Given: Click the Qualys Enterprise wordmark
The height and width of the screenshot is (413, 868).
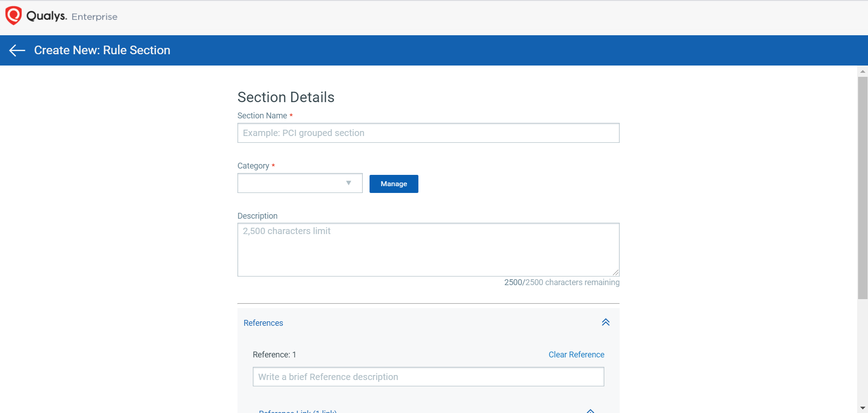Looking at the screenshot, I should [x=72, y=16].
